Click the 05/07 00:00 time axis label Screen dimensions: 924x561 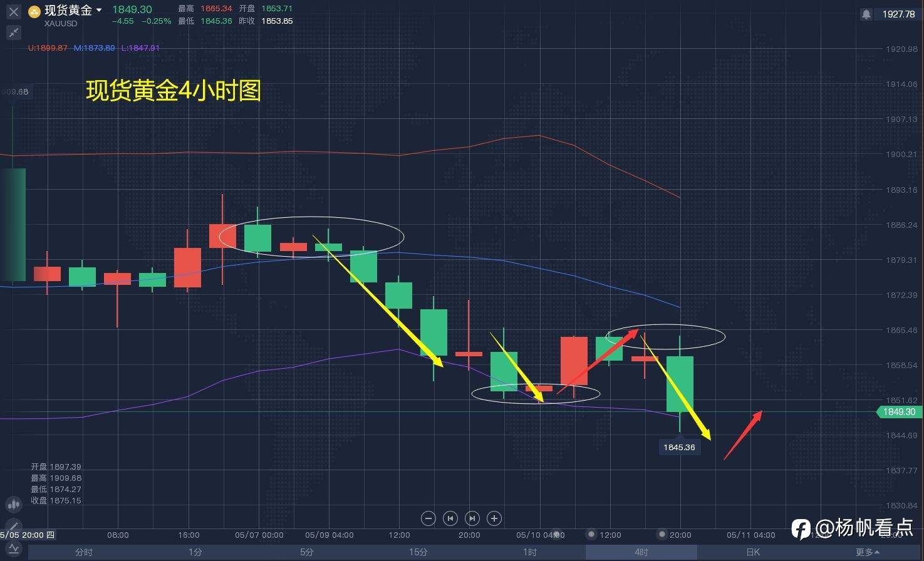click(259, 535)
